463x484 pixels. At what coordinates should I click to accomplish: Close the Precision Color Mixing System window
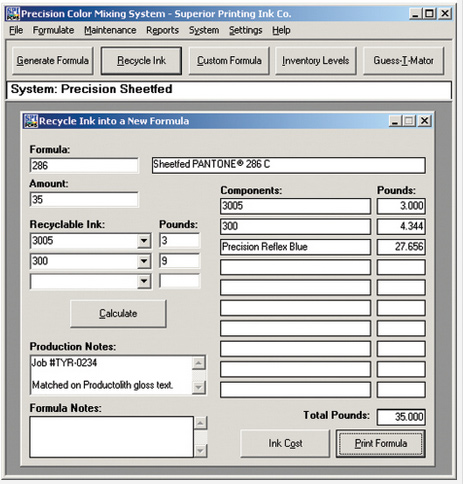(445, 14)
